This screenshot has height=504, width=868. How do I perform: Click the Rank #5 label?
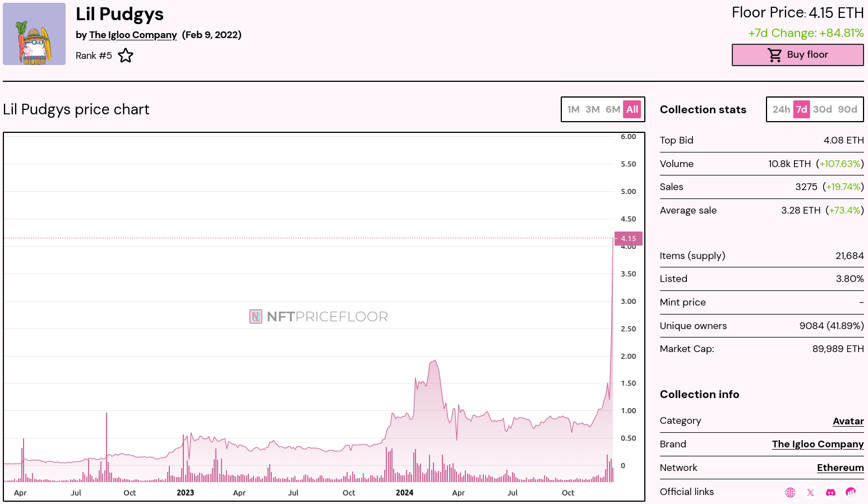point(94,56)
